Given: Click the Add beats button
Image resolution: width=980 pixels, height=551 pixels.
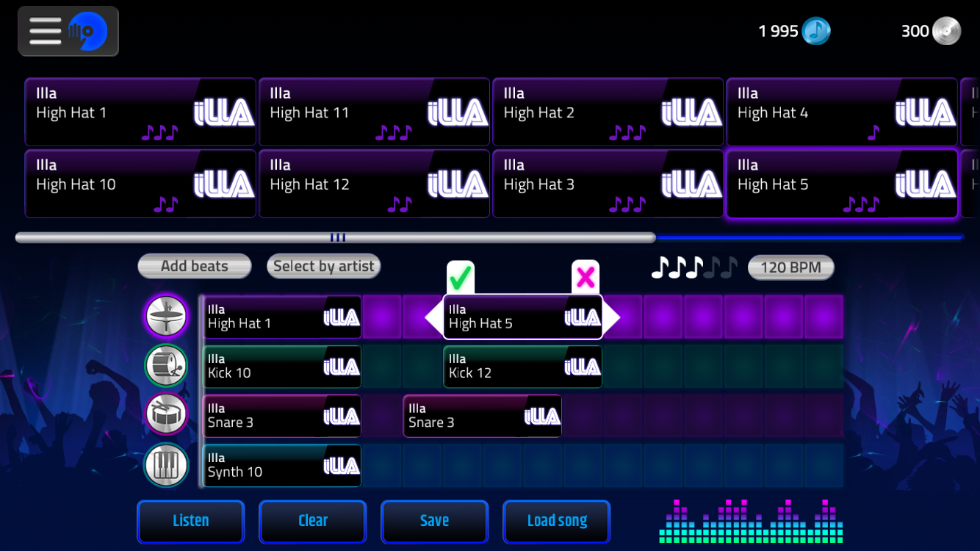Looking at the screenshot, I should point(195,266).
